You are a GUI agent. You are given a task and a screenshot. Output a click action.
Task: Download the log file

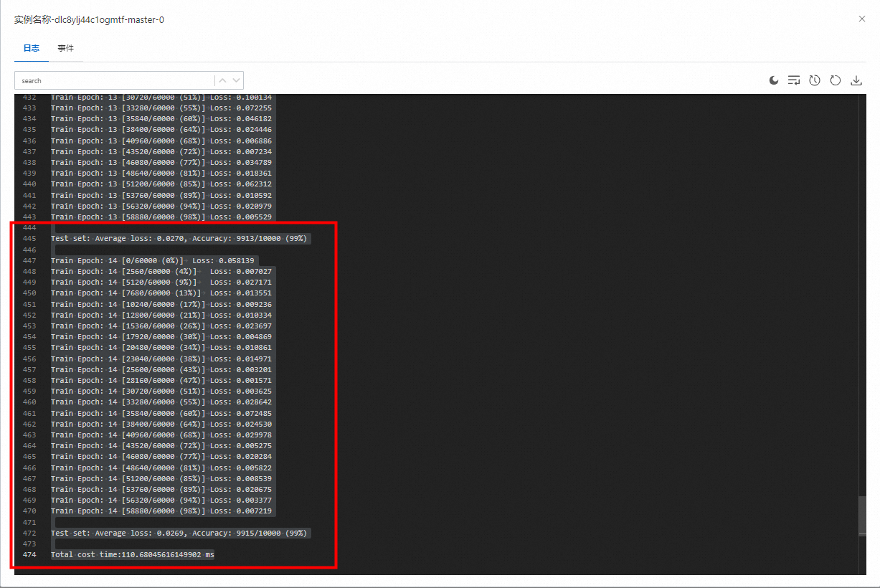[856, 80]
